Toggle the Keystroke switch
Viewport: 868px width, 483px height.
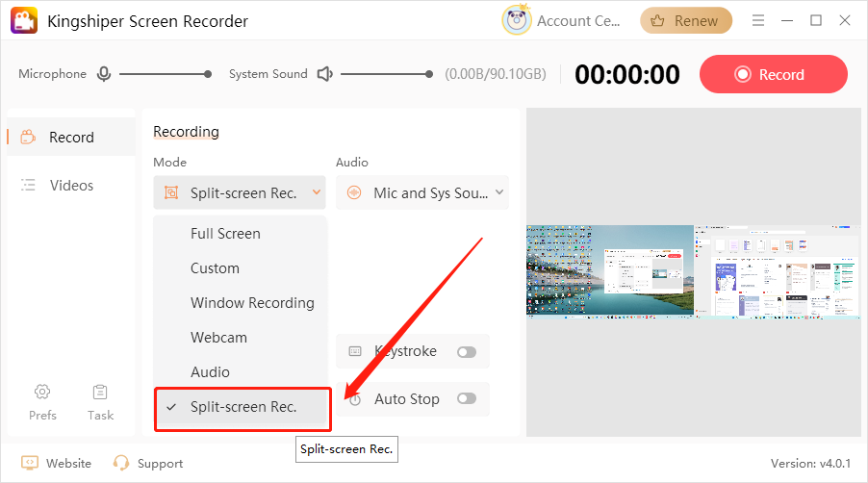tap(467, 351)
